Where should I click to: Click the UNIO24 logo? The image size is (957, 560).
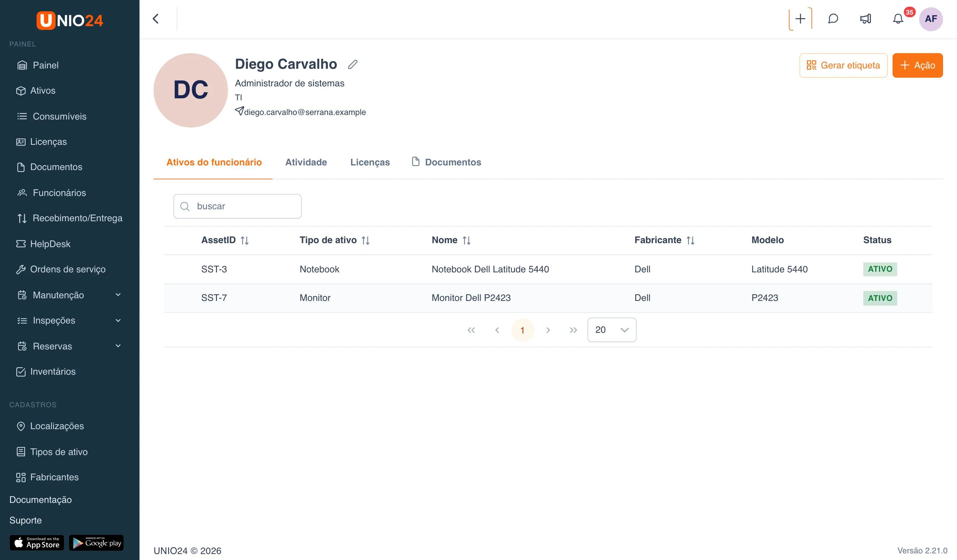(69, 20)
